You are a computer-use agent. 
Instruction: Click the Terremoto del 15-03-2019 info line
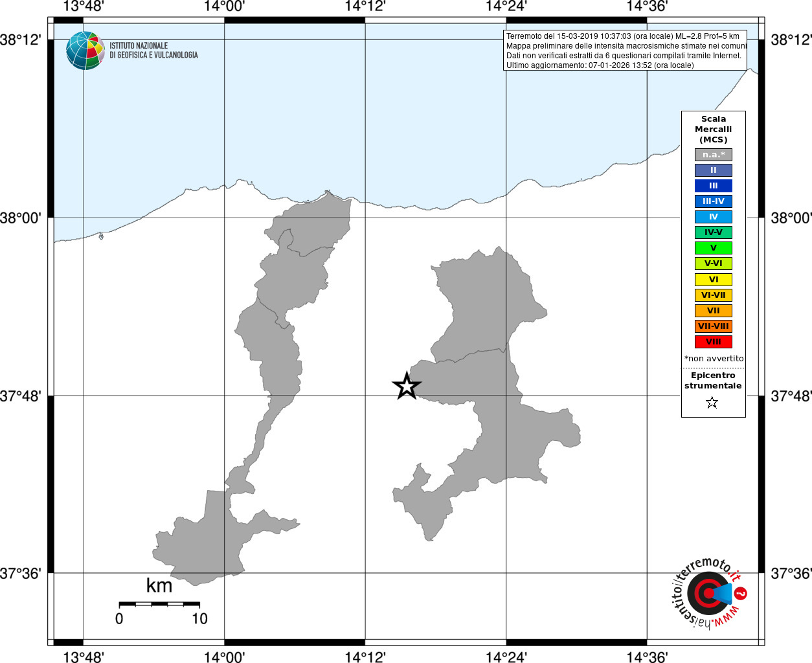coord(623,36)
